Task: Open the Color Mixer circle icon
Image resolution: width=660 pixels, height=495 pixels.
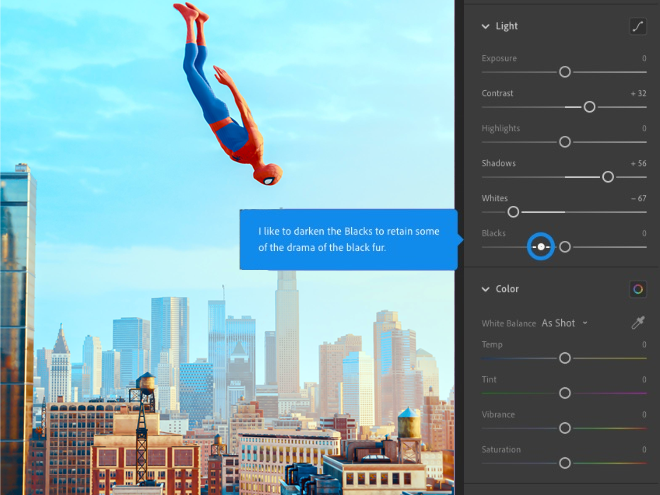Action: click(x=637, y=289)
